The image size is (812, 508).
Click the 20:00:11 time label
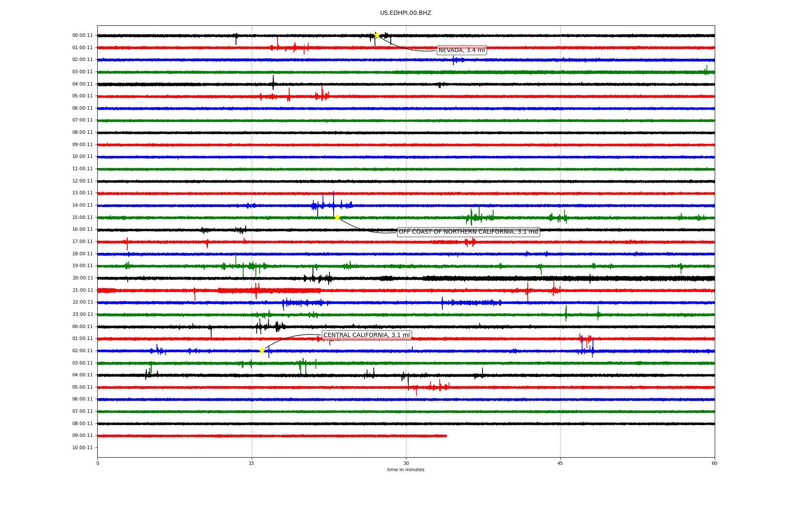pyautogui.click(x=82, y=278)
